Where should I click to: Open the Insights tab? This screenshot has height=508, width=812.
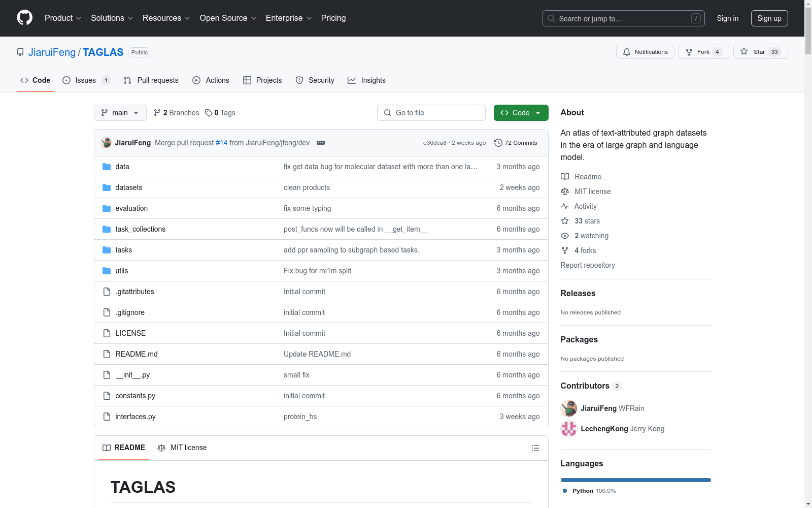click(x=366, y=80)
